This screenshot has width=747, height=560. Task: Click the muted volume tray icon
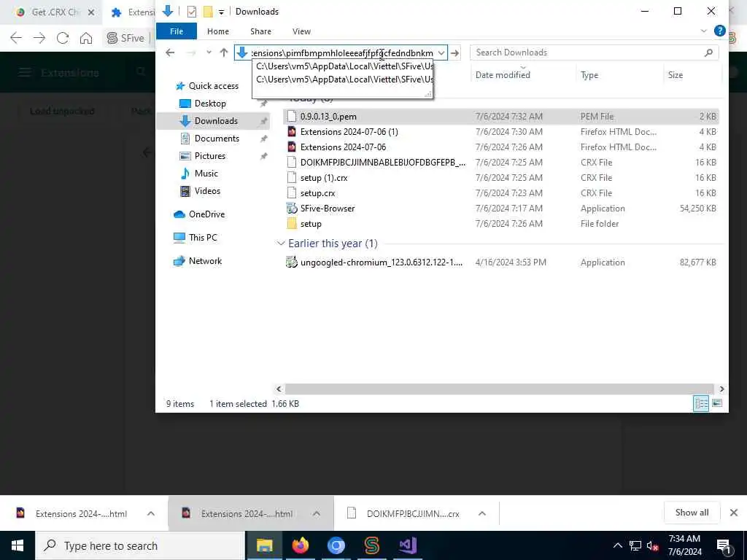(x=652, y=546)
